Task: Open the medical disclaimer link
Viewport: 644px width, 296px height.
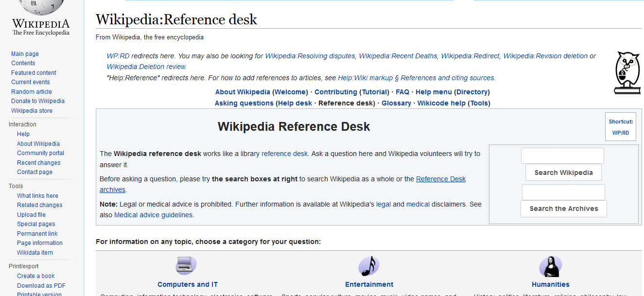Action: pyautogui.click(x=418, y=204)
